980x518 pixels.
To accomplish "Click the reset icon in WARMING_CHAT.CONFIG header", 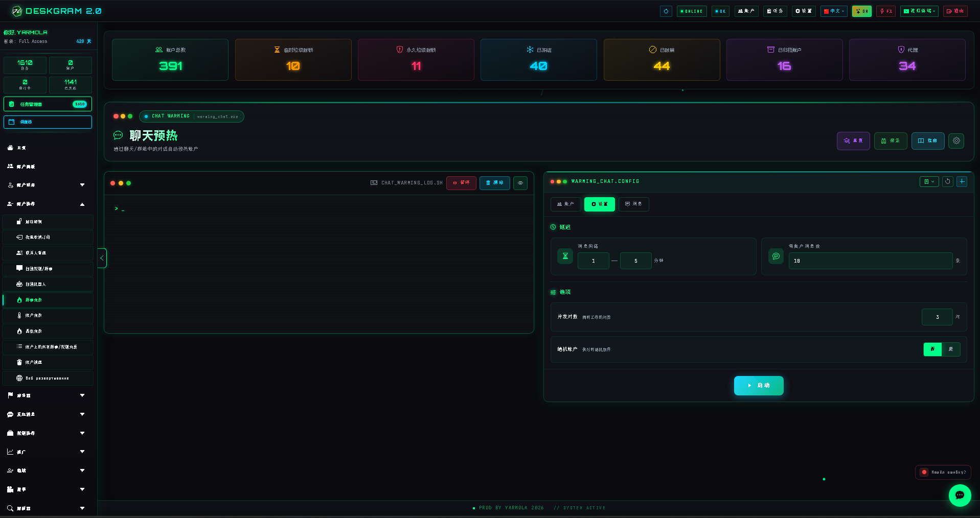I will 947,181.
